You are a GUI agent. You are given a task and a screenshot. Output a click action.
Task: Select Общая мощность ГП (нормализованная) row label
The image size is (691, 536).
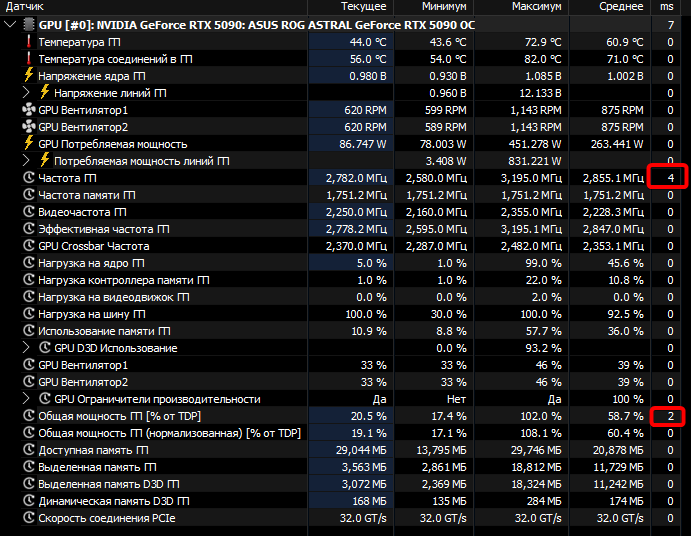tap(170, 433)
